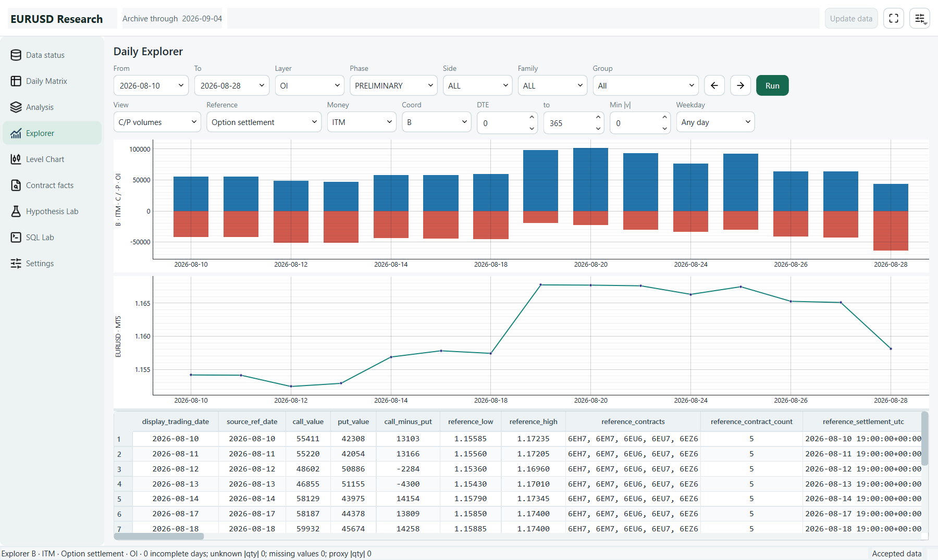Click the Settings sliders icon
938x560 pixels.
[16, 264]
